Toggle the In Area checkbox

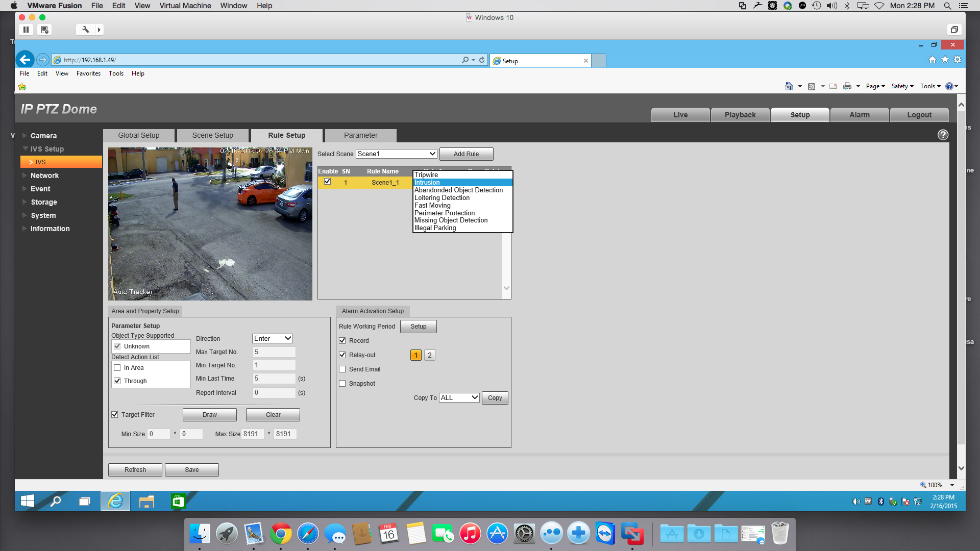coord(117,367)
